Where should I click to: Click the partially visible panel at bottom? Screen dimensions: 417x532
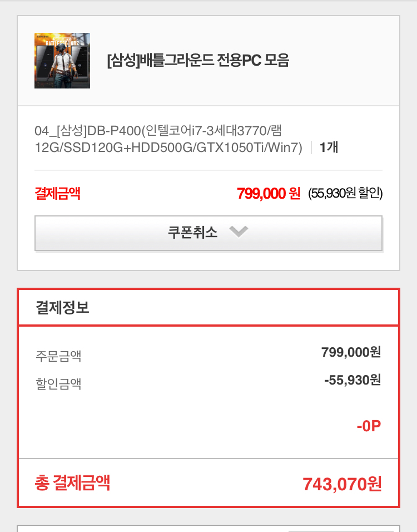(209, 529)
